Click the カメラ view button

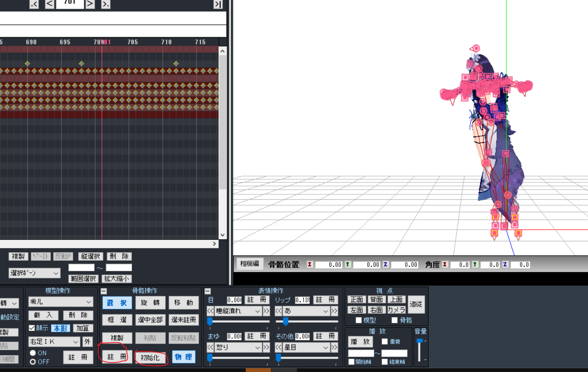coord(396,310)
